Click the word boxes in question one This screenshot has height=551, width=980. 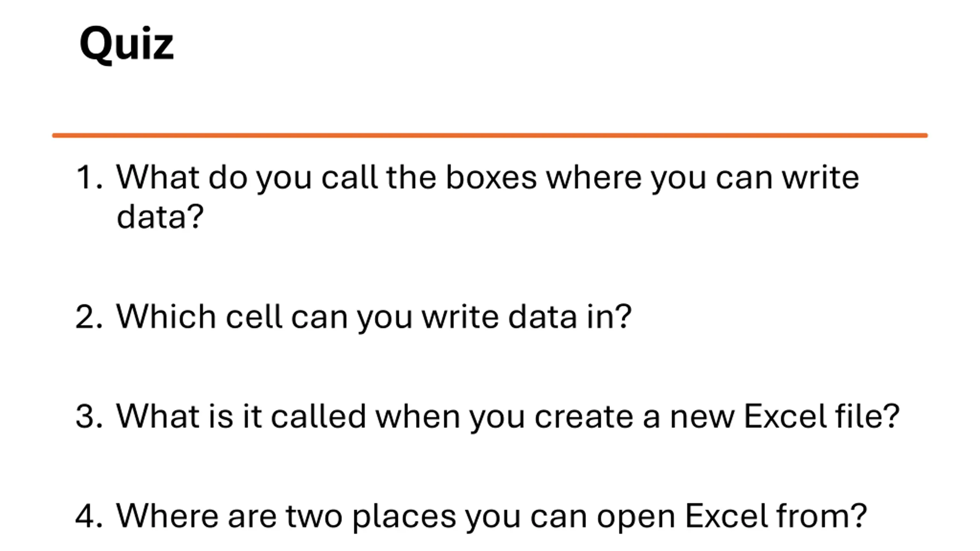pos(492,177)
